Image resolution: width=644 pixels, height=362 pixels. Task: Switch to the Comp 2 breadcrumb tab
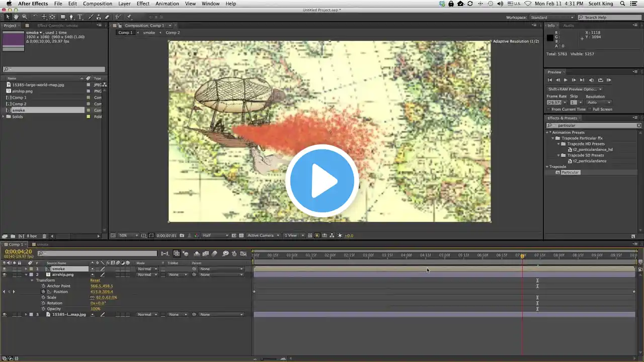(173, 33)
